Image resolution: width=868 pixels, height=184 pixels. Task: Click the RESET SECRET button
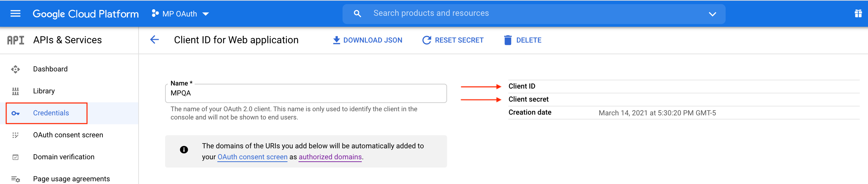(x=453, y=40)
